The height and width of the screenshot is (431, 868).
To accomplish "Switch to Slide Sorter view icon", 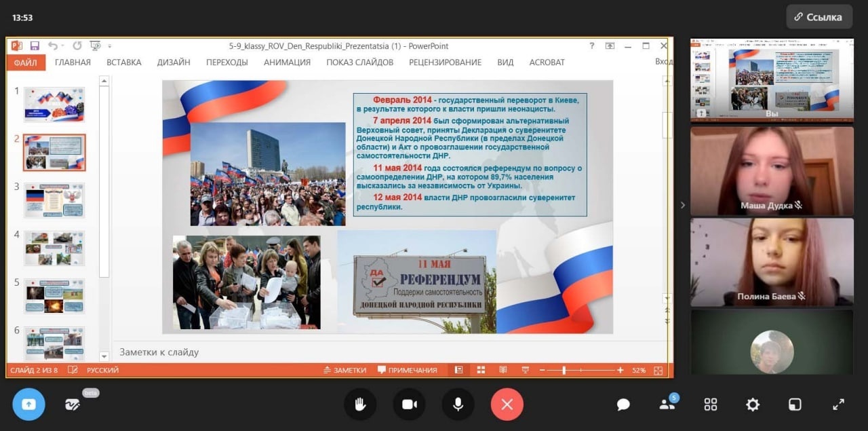I will click(x=481, y=370).
